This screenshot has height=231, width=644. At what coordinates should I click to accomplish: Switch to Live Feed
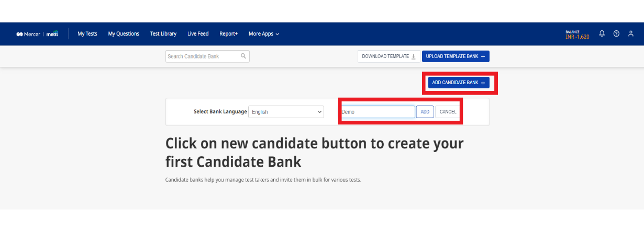coord(198,34)
